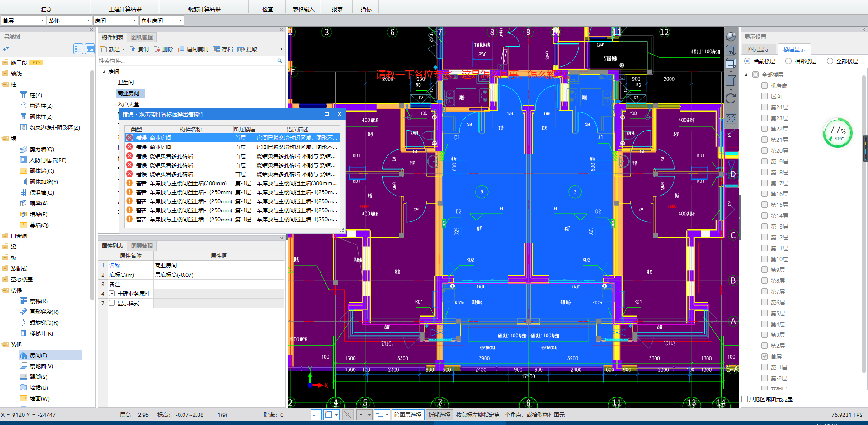Click the search magnifier in component search
The image size is (868, 425).
click(x=279, y=61)
